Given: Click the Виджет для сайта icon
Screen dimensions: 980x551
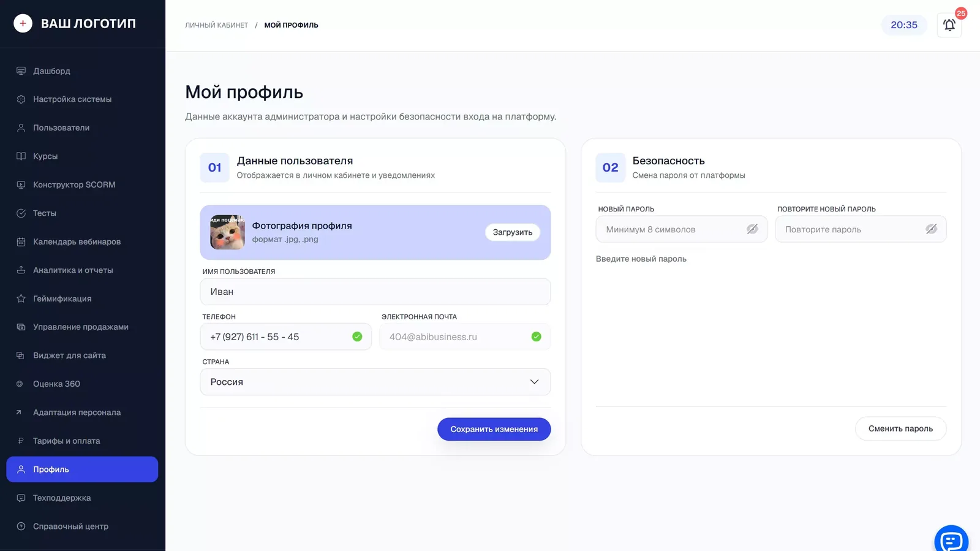Looking at the screenshot, I should 20,355.
